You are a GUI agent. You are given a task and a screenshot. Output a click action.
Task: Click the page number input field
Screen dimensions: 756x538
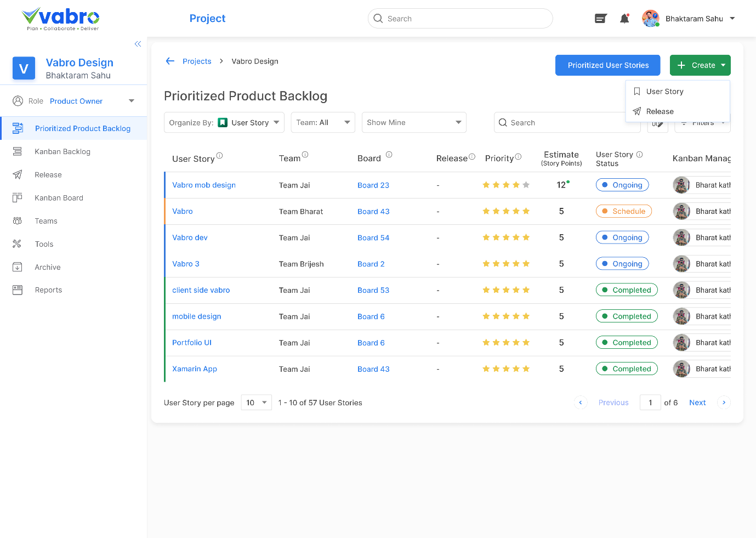coord(650,403)
